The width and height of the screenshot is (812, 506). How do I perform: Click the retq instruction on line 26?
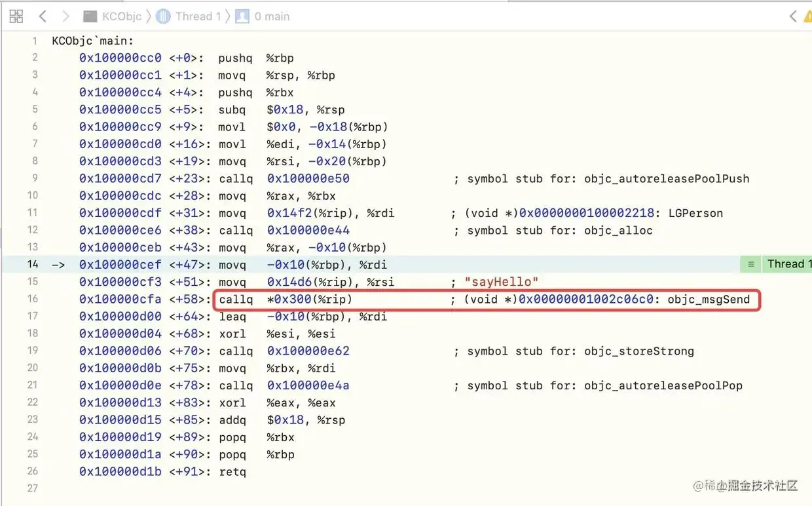click(x=232, y=471)
